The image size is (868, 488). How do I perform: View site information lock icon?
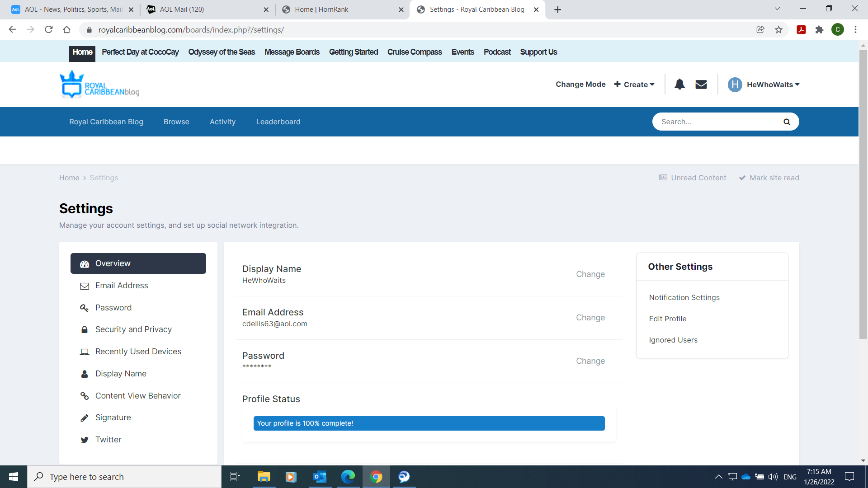click(x=89, y=30)
